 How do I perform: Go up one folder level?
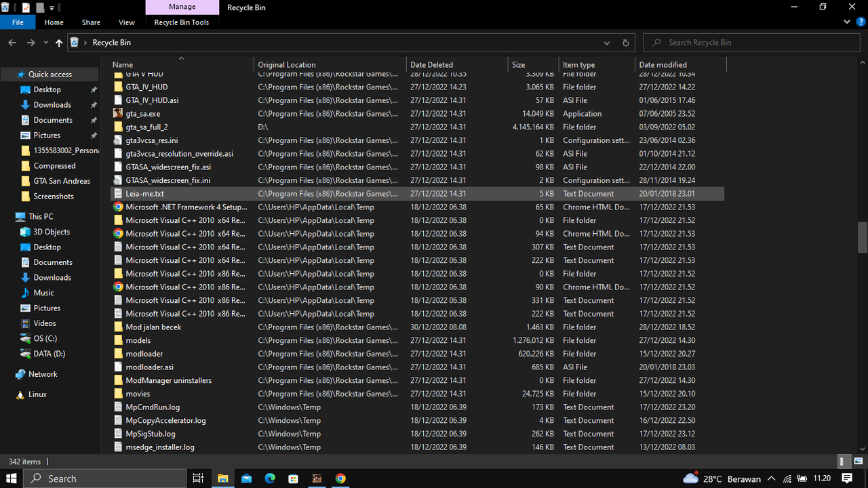59,43
